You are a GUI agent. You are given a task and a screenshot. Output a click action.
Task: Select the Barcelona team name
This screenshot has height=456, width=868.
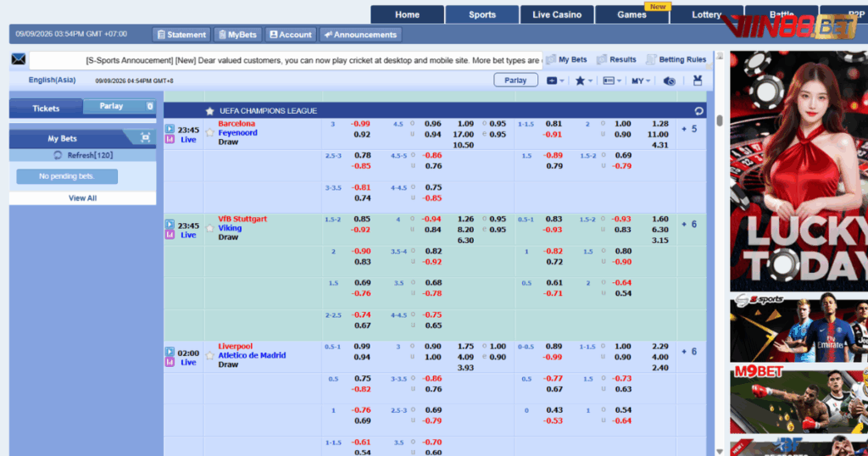[x=236, y=124]
